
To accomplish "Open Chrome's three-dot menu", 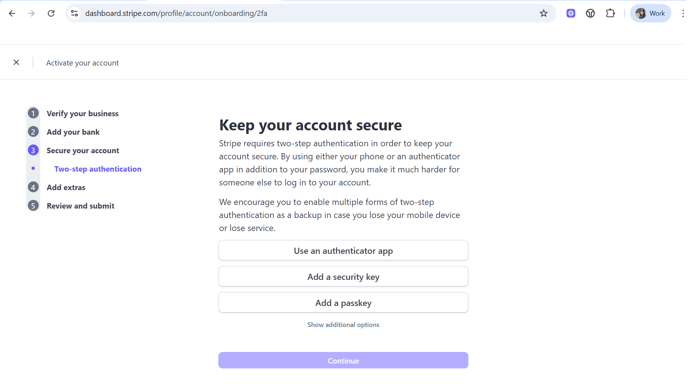I will click(683, 13).
